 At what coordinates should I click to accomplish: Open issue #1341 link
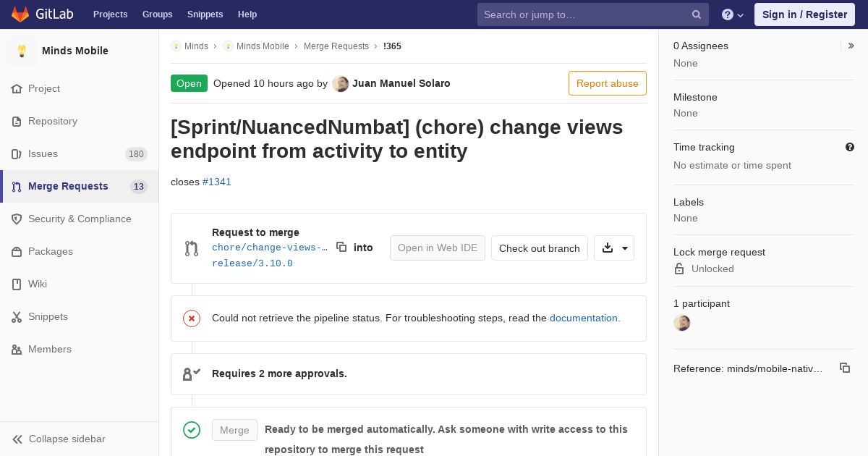click(217, 182)
